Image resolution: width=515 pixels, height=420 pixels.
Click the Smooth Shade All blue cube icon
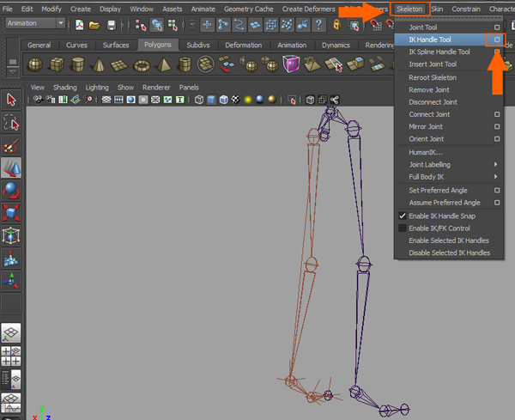211,100
